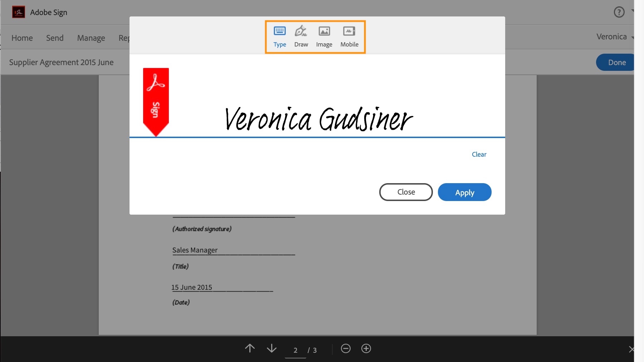The width and height of the screenshot is (644, 362).
Task: Apply the signature
Action: (x=465, y=192)
